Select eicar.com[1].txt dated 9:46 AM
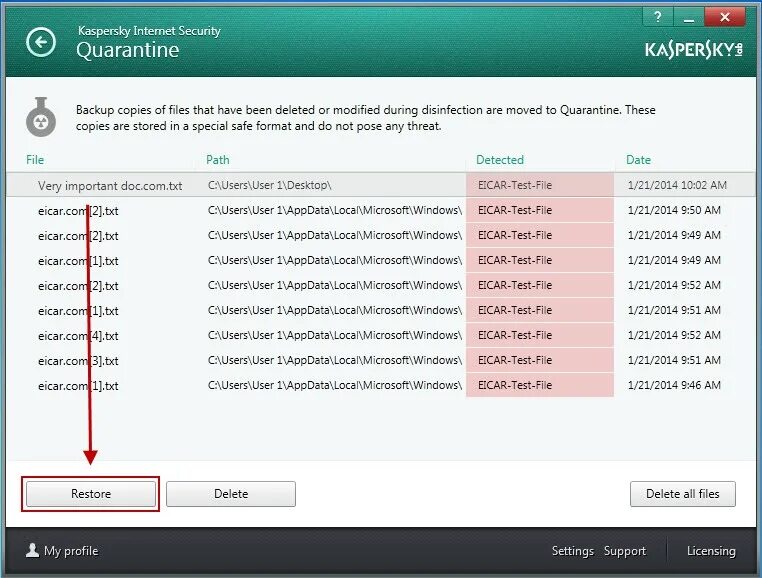This screenshot has height=578, width=762. point(381,385)
